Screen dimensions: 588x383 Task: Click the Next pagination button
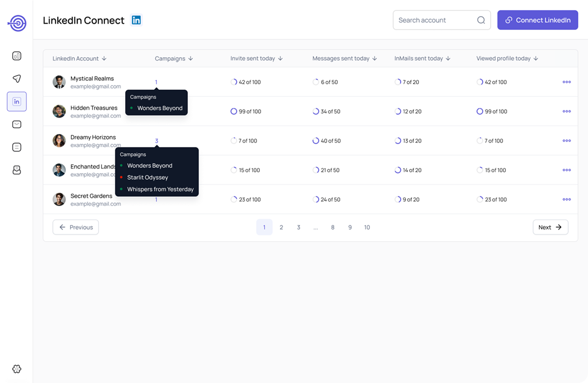[x=550, y=227]
